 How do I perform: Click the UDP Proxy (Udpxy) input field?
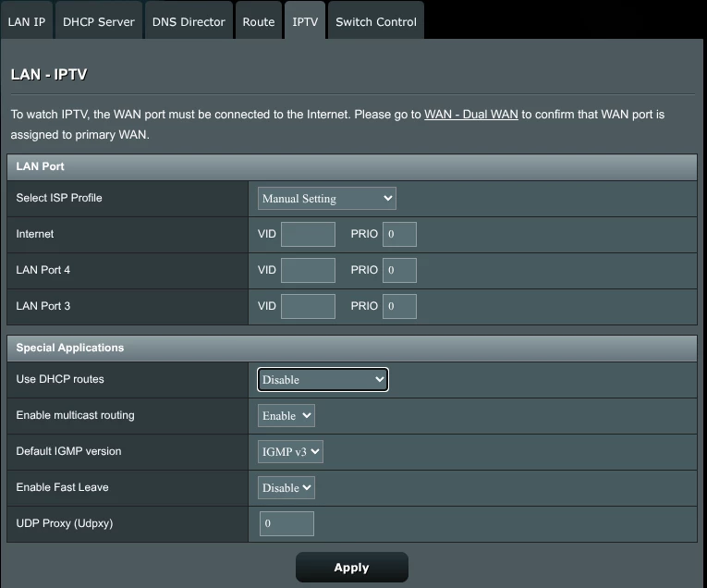coord(286,523)
